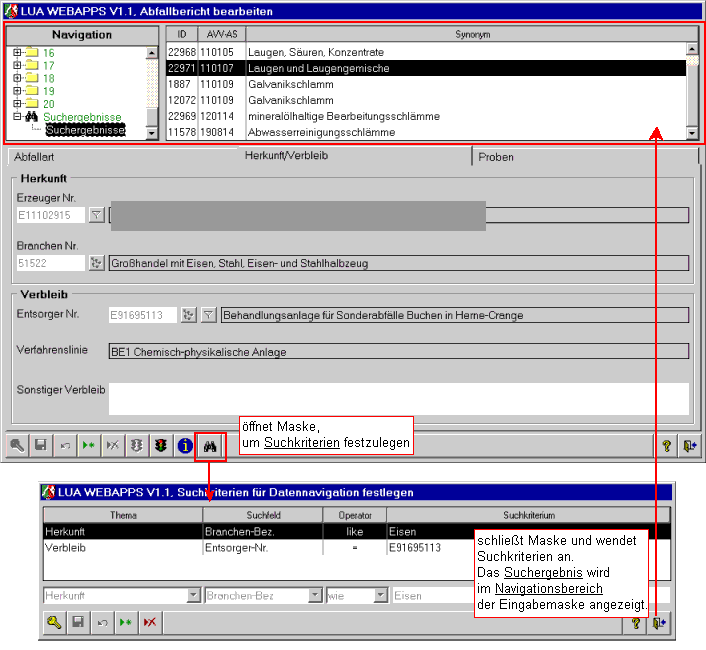
Task: Click the Synonym column header
Action: point(465,34)
